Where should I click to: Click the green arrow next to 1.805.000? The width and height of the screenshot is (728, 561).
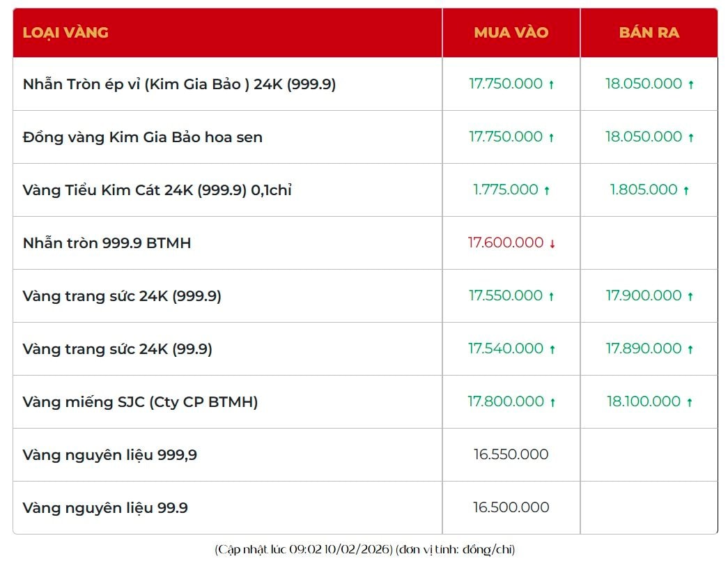point(686,190)
